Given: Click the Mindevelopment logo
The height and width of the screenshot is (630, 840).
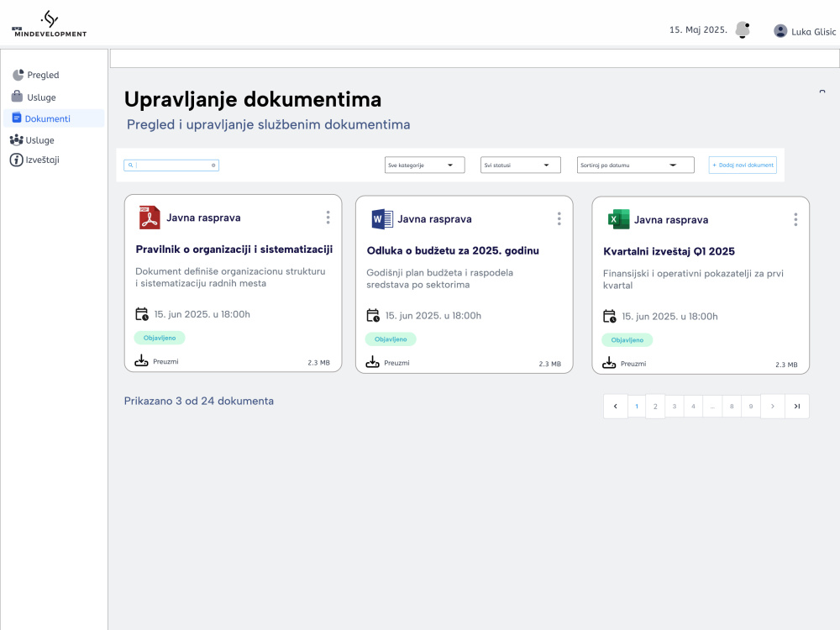Looking at the screenshot, I should point(50,24).
